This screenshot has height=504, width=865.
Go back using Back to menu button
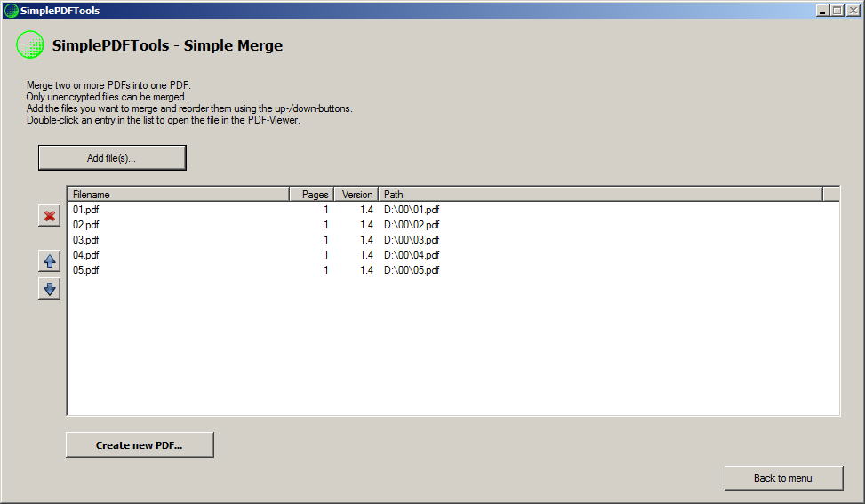(783, 478)
